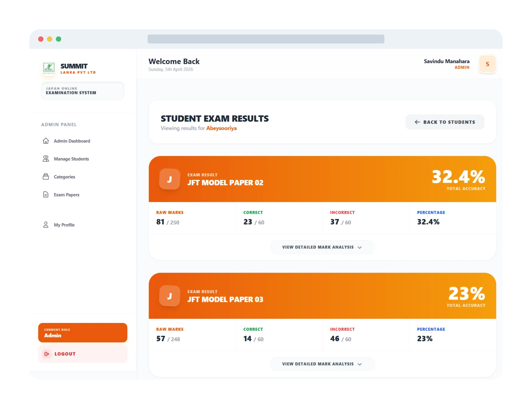The image size is (532, 409).
Task: Click the J badge on JFT Model Paper 02
Action: pos(169,179)
